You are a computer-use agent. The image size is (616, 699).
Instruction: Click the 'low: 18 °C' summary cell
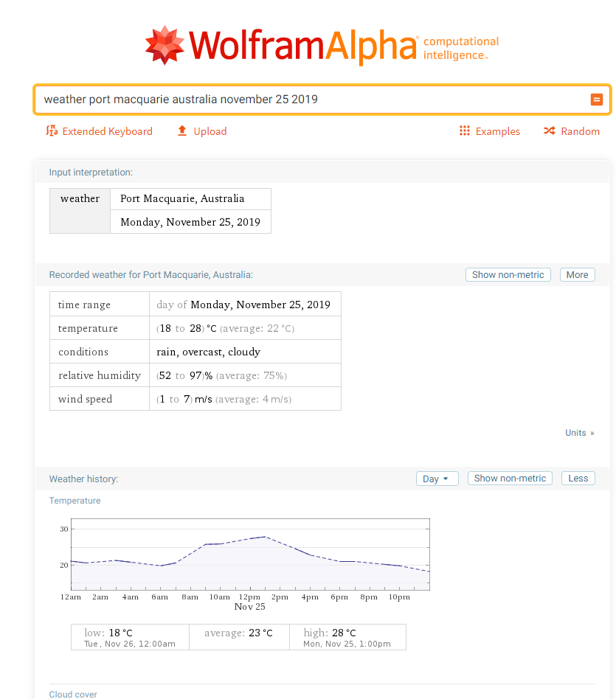click(x=130, y=637)
